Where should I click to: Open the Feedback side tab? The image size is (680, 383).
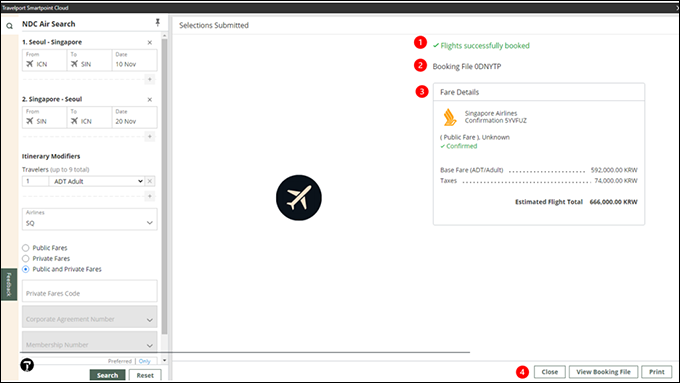(x=9, y=284)
